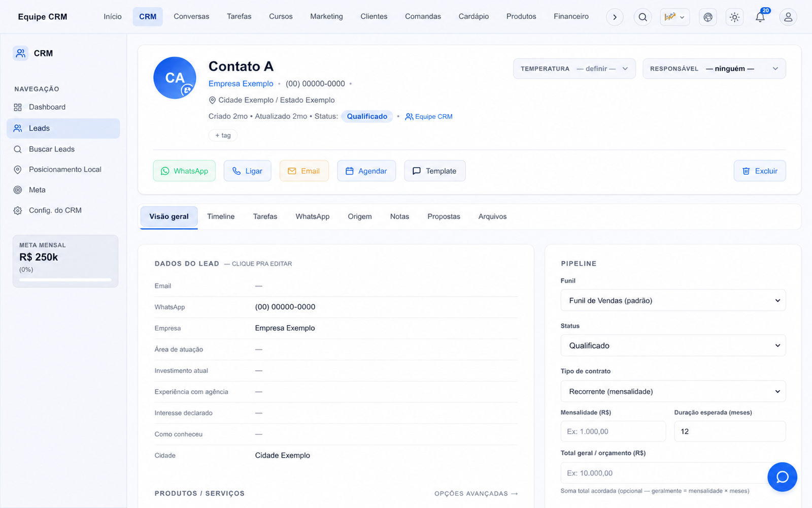Open the Conversas top menu
Screen dimensions: 812x508
pyautogui.click(x=191, y=17)
